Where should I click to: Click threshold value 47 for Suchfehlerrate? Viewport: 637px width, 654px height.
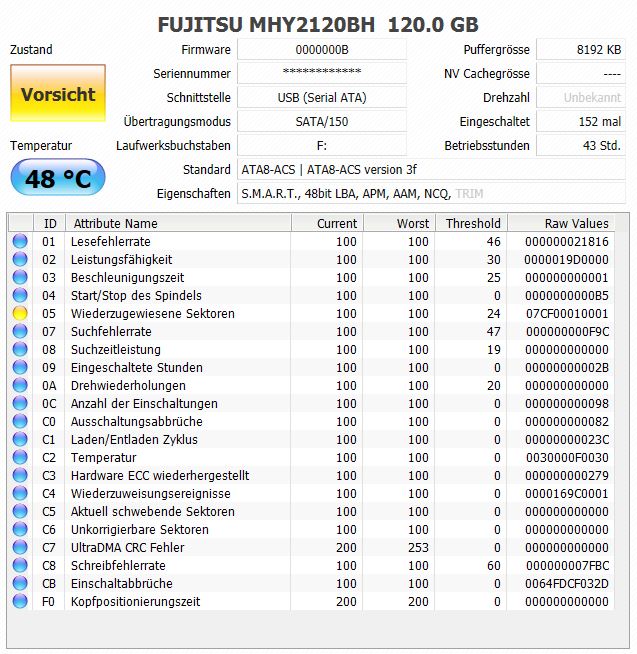pyautogui.click(x=493, y=331)
